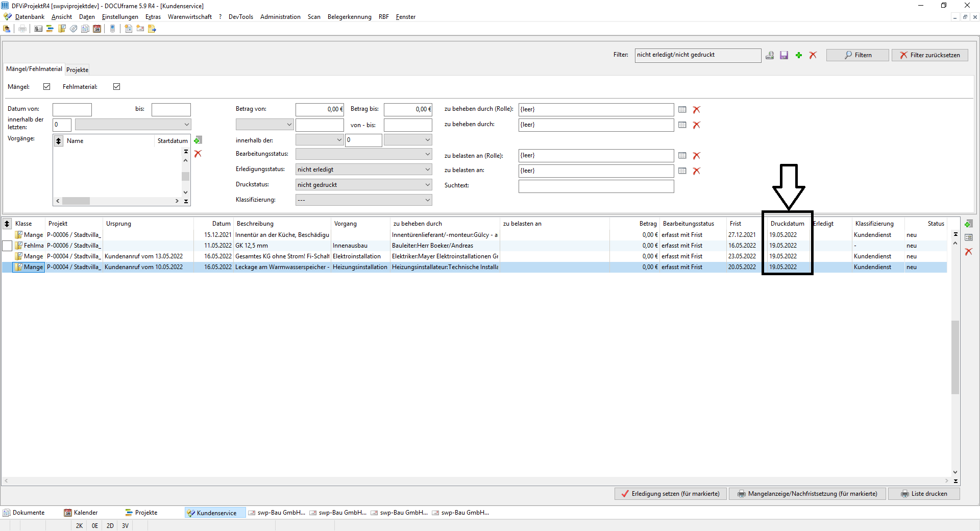This screenshot has width=980, height=531.
Task: Click the colored Gantt bars toolbar icon
Action: [50, 29]
